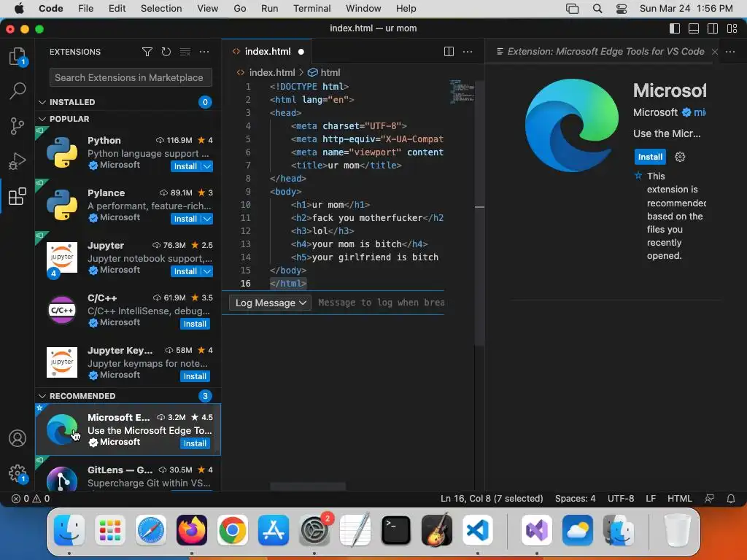Open Pylance Install dropdown arrow
The width and height of the screenshot is (747, 560).
[x=206, y=219]
